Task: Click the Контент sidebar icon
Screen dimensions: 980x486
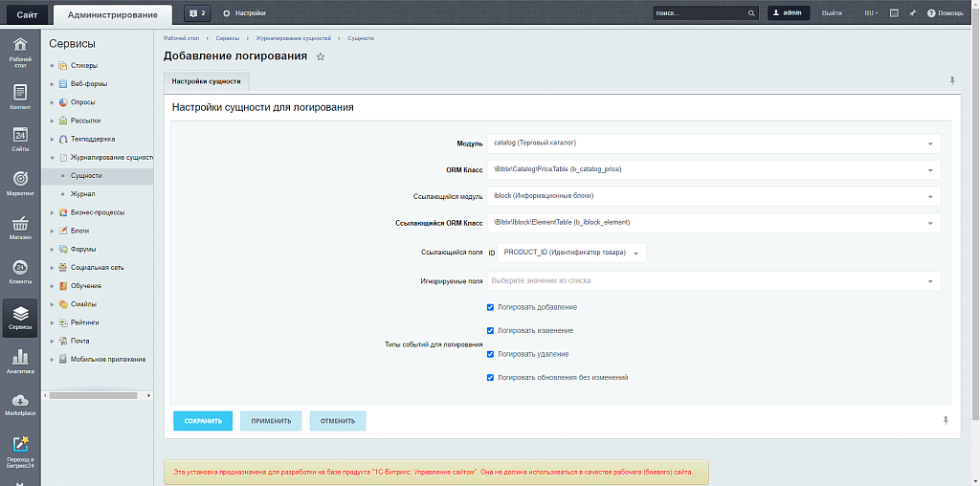Action: pyautogui.click(x=20, y=96)
